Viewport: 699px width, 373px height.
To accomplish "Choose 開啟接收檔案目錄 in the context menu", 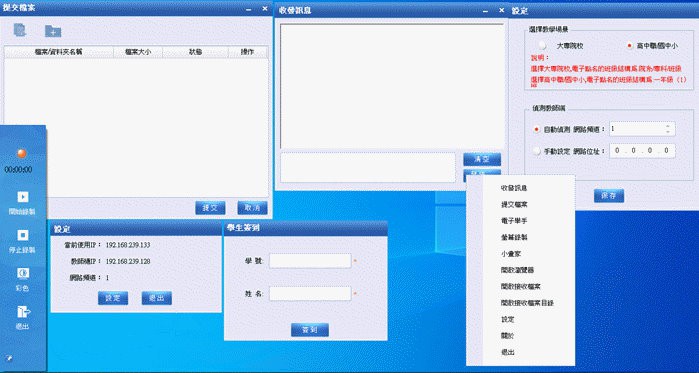I will click(x=527, y=303).
